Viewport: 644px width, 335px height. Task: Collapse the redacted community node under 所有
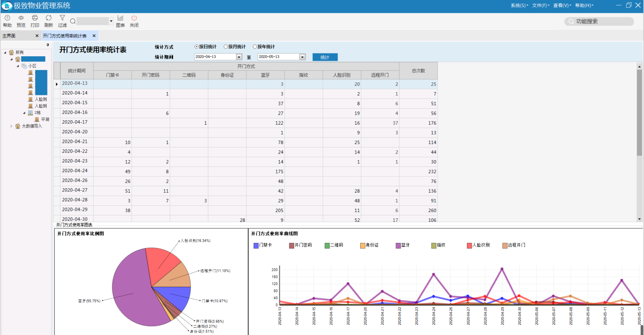11,60
